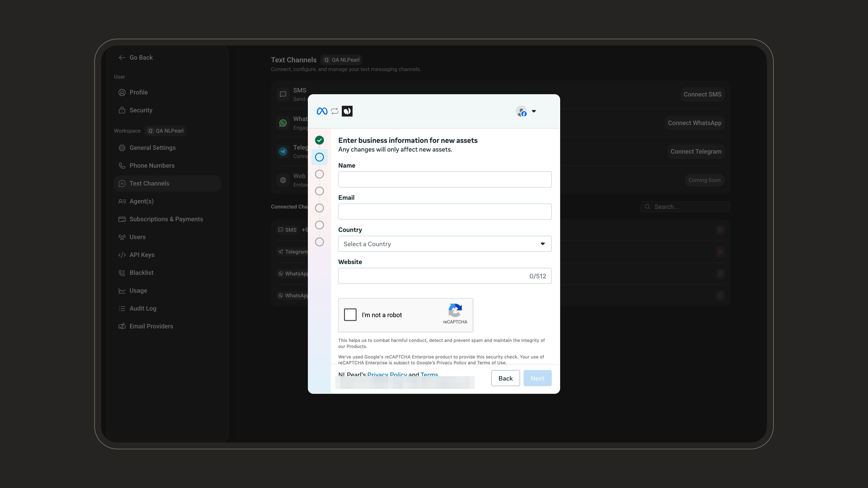Screen dimensions: 868x488
Task: Focus the Email input field
Action: 445,211
